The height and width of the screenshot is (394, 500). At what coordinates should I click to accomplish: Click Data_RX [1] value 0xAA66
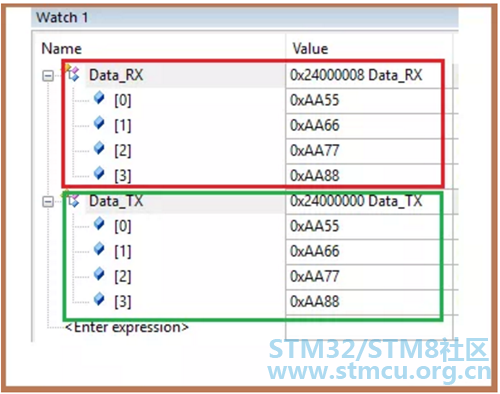[314, 125]
